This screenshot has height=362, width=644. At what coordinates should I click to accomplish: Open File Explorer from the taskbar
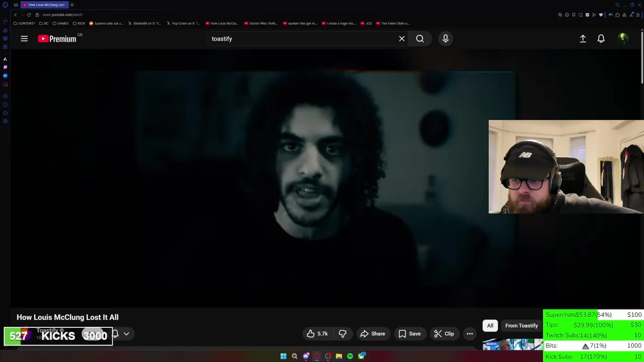339,356
